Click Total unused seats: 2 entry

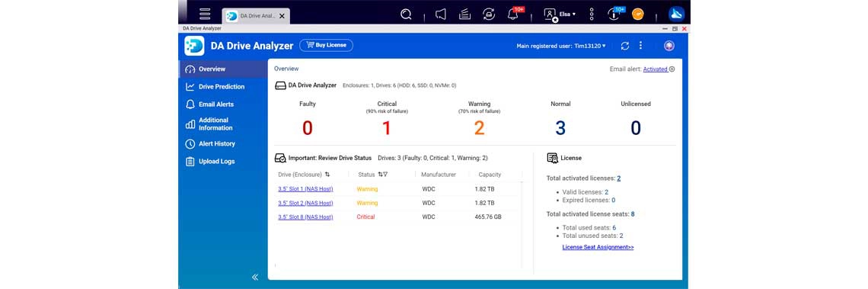592,236
